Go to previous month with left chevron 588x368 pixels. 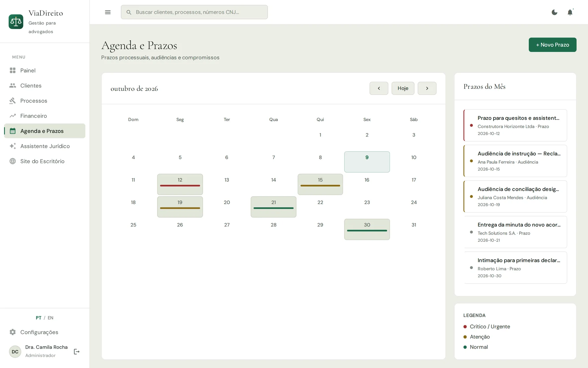point(379,88)
